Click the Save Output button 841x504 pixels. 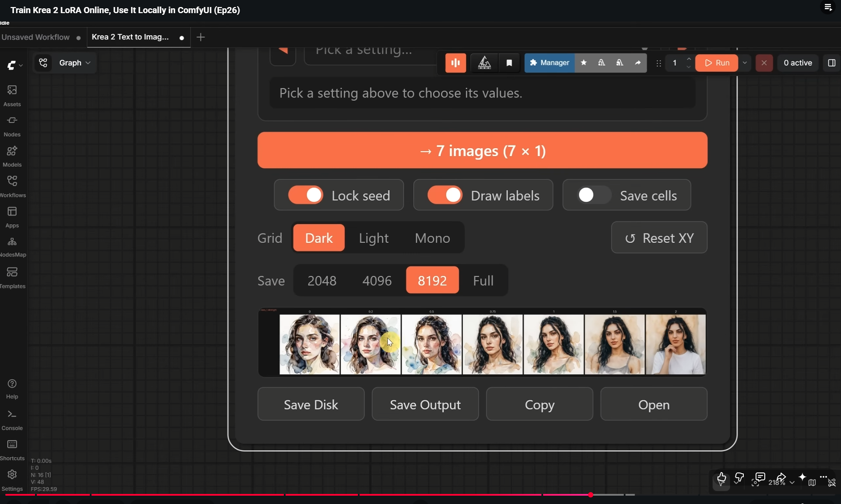pos(425,404)
